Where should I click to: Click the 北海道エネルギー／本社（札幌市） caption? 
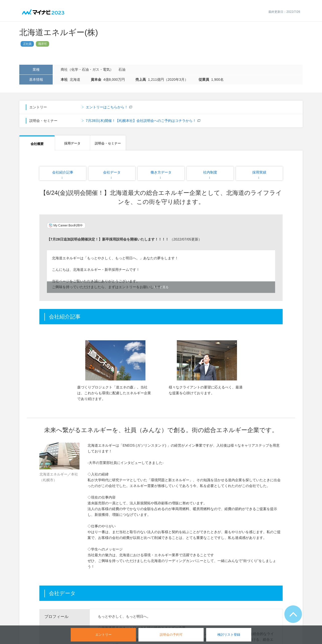pyautogui.click(x=59, y=477)
